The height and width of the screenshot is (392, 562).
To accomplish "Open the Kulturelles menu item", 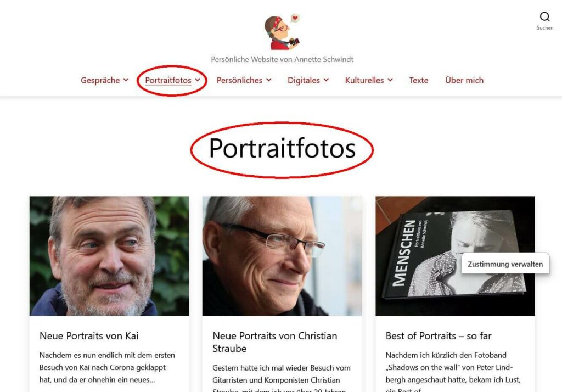I will pyautogui.click(x=364, y=80).
